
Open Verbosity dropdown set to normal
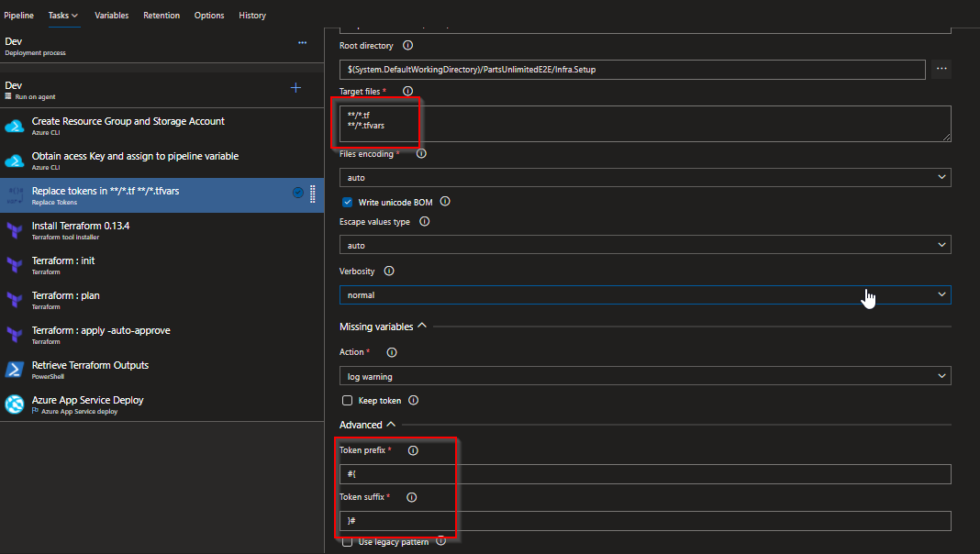click(645, 294)
